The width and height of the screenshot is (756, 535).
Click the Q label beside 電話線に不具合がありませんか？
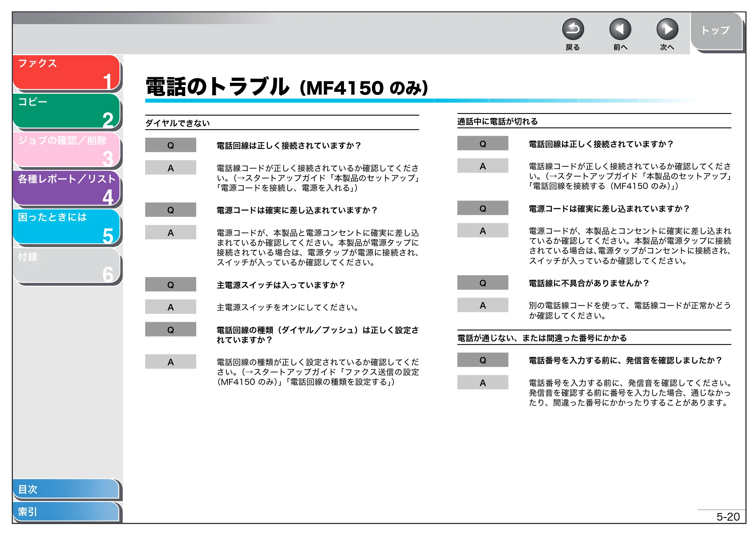tap(483, 283)
